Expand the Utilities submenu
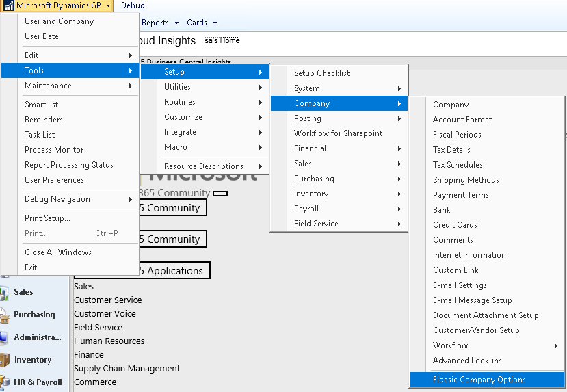567x392 pixels. click(x=205, y=87)
